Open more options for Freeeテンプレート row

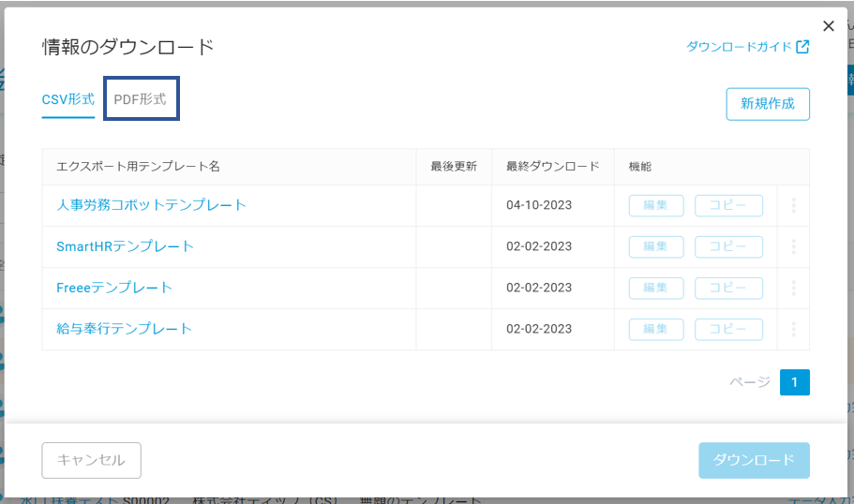click(794, 288)
